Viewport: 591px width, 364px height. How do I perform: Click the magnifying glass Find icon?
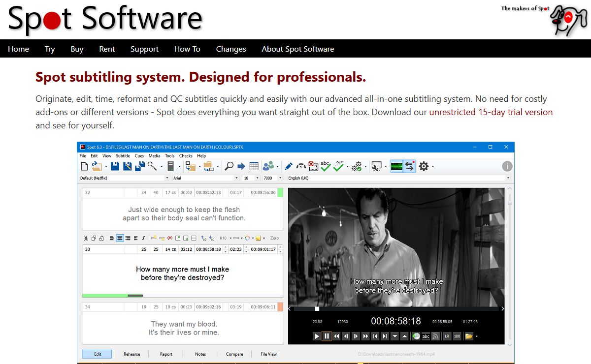coord(229,166)
